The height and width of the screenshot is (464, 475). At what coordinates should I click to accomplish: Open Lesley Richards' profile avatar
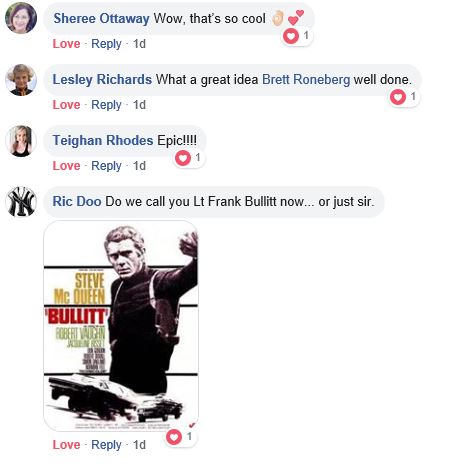[21, 80]
